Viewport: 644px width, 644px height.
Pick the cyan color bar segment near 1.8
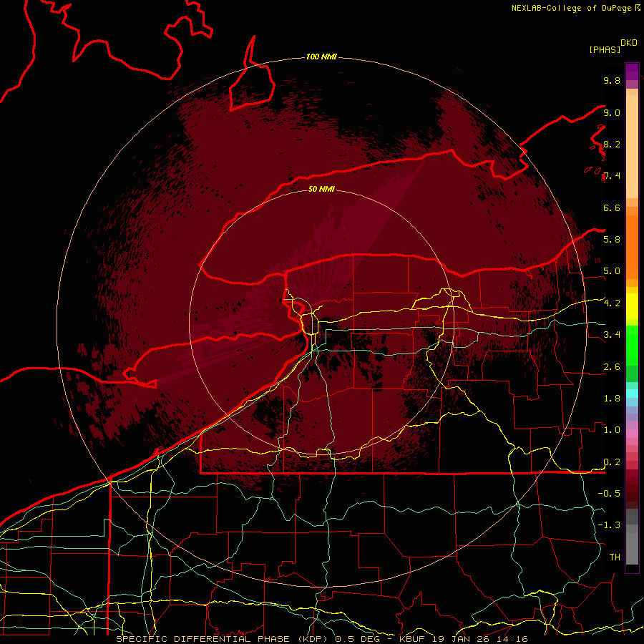[x=632, y=394]
